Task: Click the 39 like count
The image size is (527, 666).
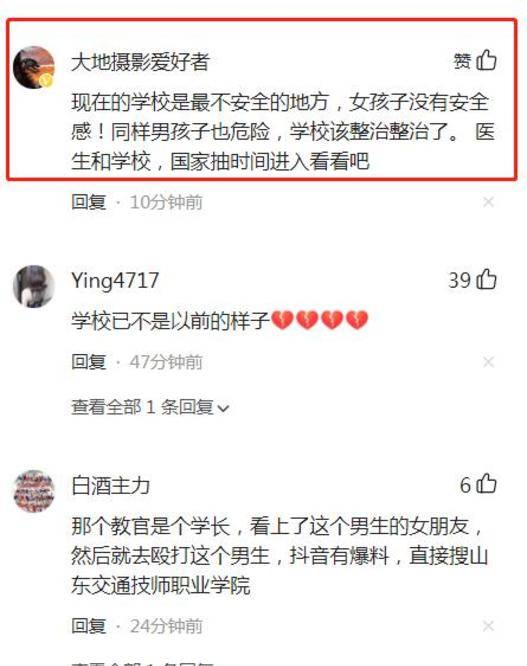Action: point(460,280)
